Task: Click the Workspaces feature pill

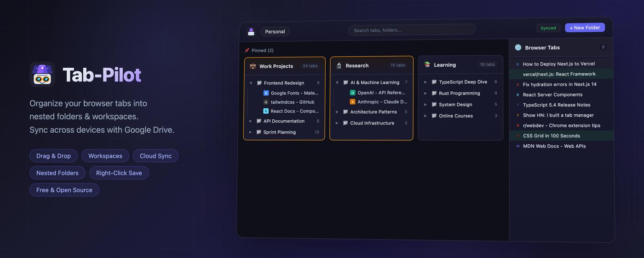Action: click(105, 156)
